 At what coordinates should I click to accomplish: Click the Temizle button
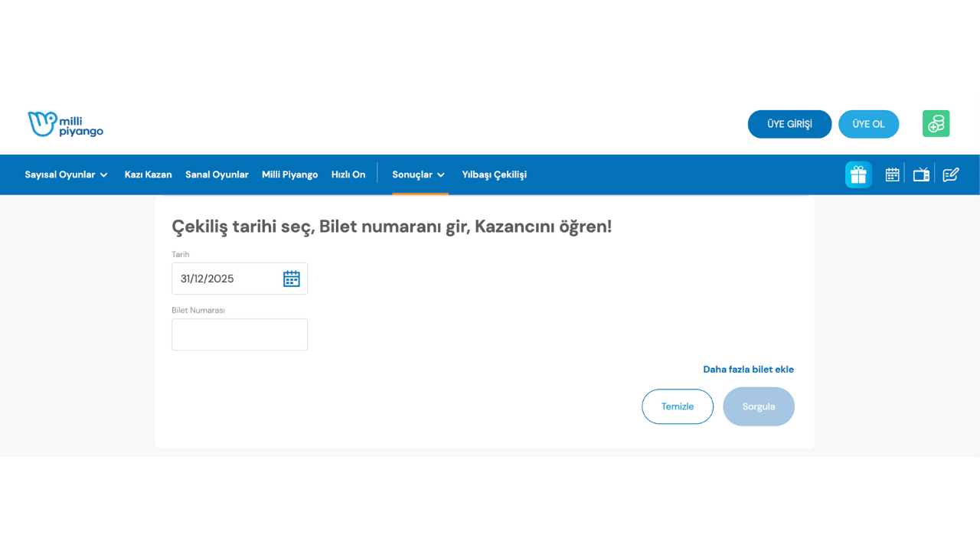click(x=677, y=406)
